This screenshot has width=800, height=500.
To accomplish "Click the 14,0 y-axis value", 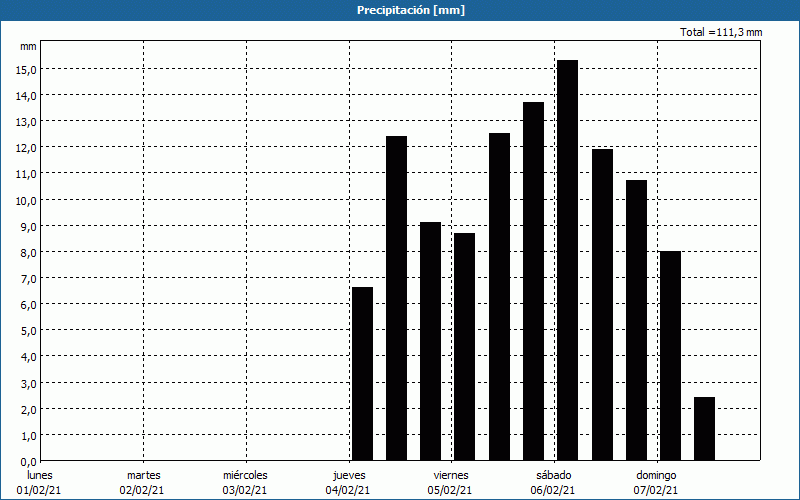I will click(x=26, y=95).
